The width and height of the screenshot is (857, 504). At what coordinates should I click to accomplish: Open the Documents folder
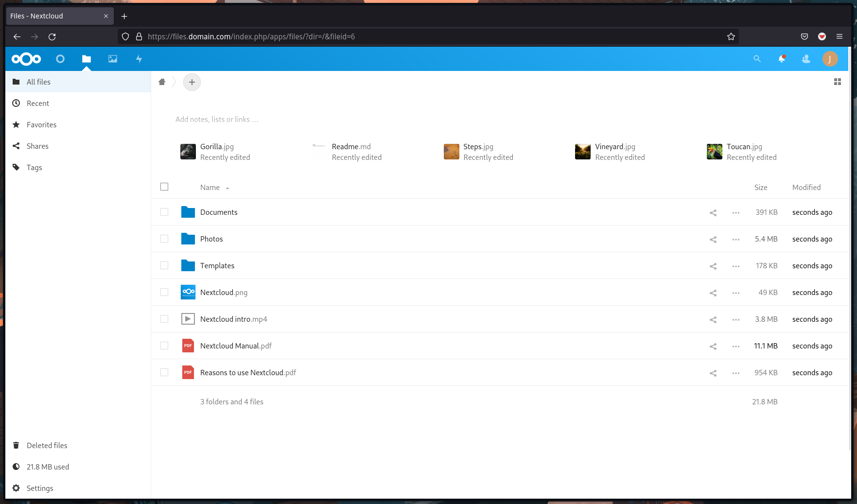coord(219,212)
